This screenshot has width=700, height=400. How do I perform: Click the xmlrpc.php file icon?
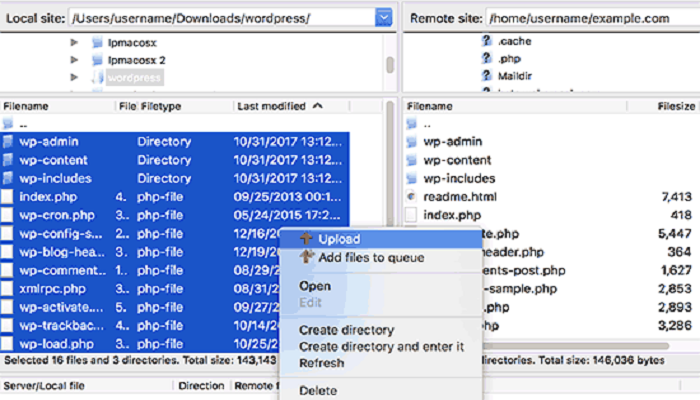[7, 289]
